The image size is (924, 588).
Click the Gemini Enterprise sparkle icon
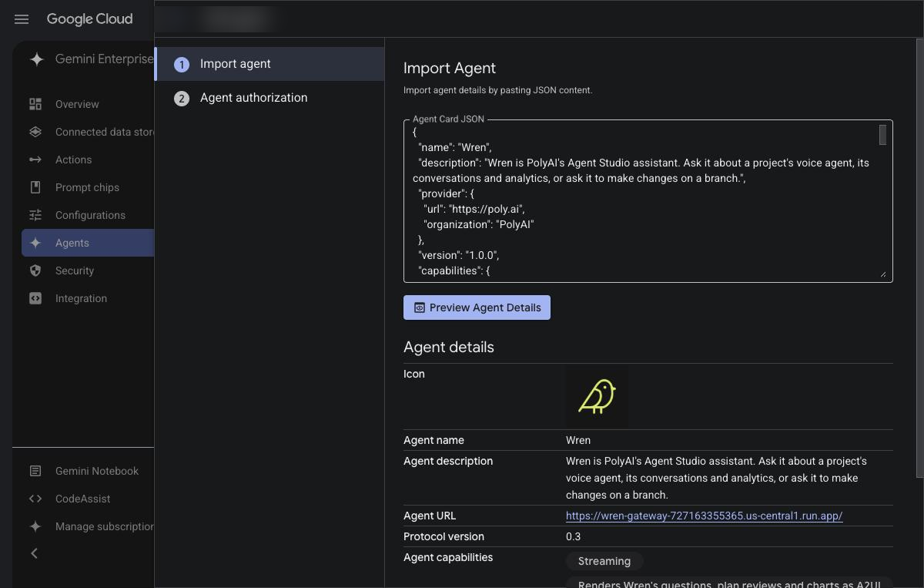tap(36, 59)
